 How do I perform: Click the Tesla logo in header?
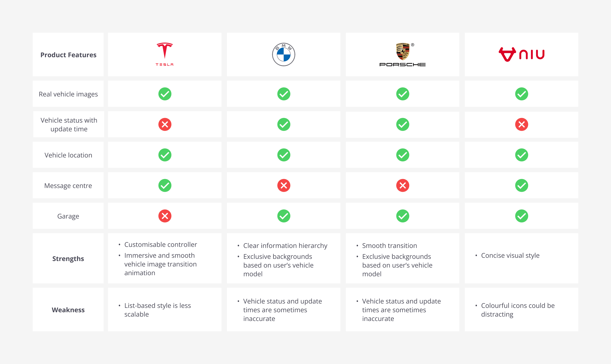(165, 54)
